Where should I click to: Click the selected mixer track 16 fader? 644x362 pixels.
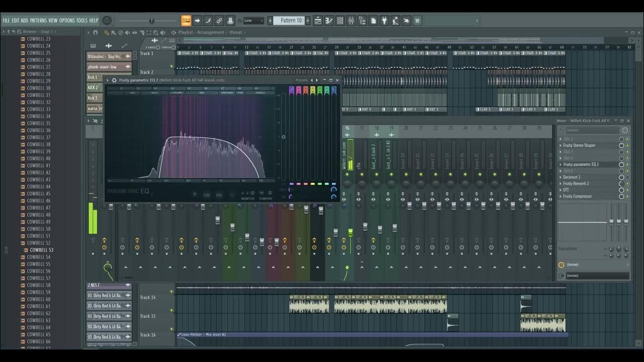pyautogui.click(x=351, y=232)
